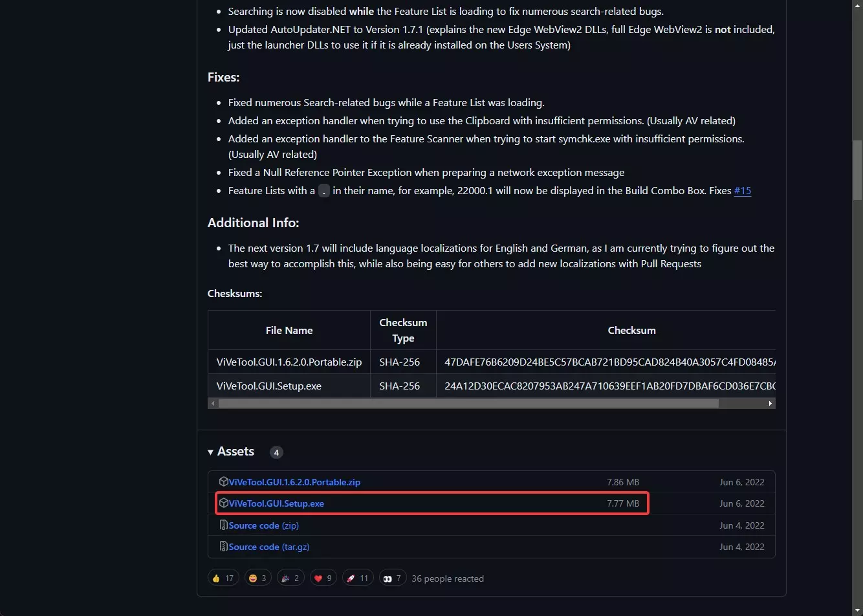Click the package icon beside ViVeTool.GUI.Setup.exe
Image resolution: width=863 pixels, height=616 pixels.
click(x=224, y=503)
